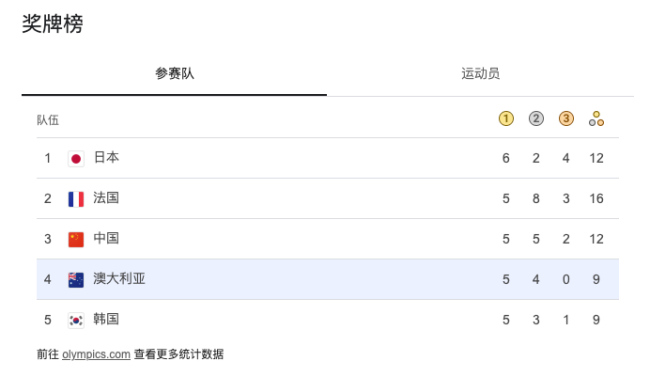This screenshot has width=650, height=377.
Task: Click the 队伍 column header
Action: tap(48, 120)
